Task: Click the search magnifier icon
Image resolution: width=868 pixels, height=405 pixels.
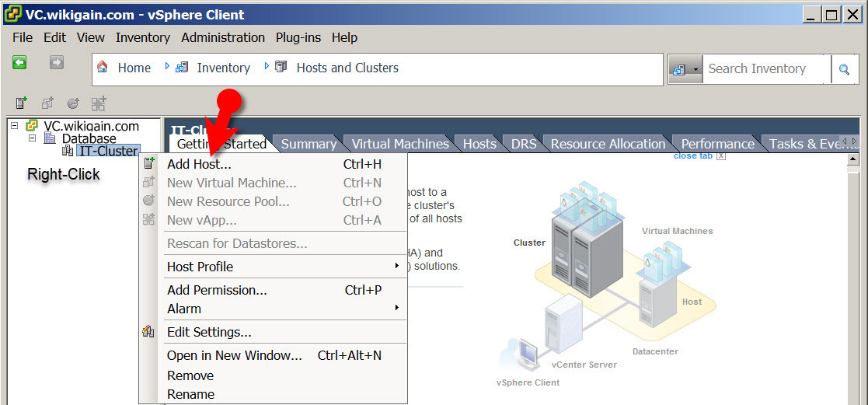Action: pyautogui.click(x=844, y=69)
